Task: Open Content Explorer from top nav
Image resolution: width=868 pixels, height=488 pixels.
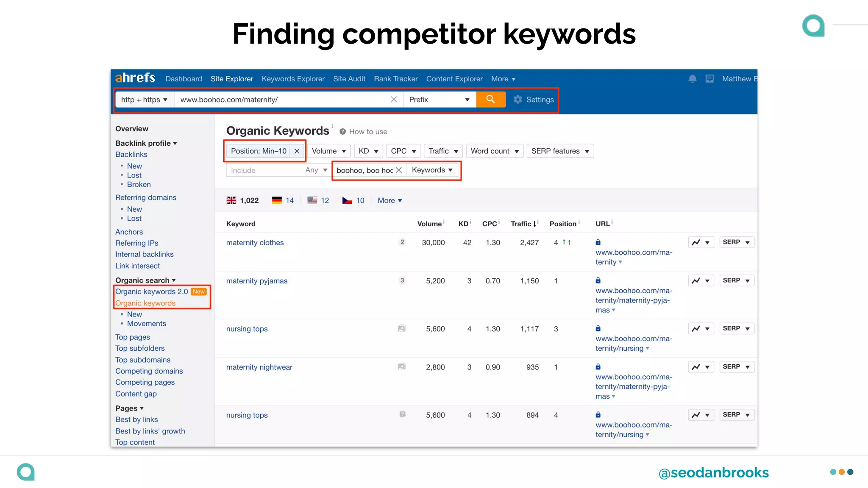Action: [x=454, y=79]
